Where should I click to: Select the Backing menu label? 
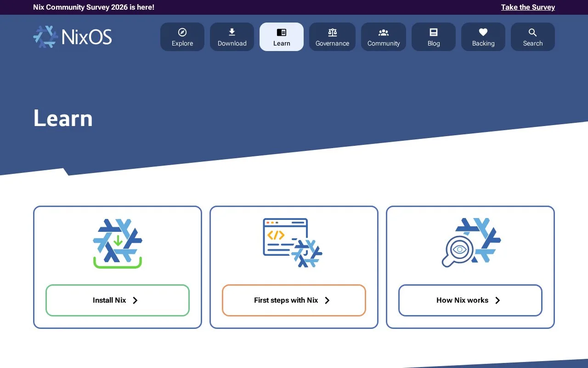coord(483,43)
